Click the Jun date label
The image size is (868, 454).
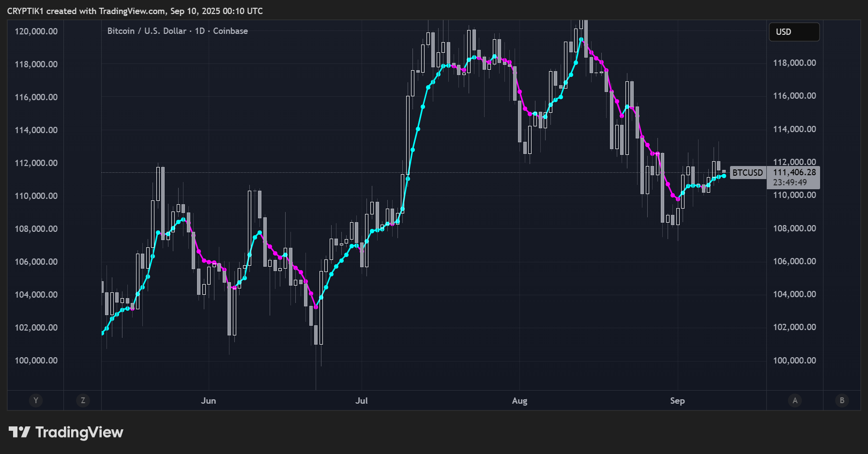click(x=208, y=401)
